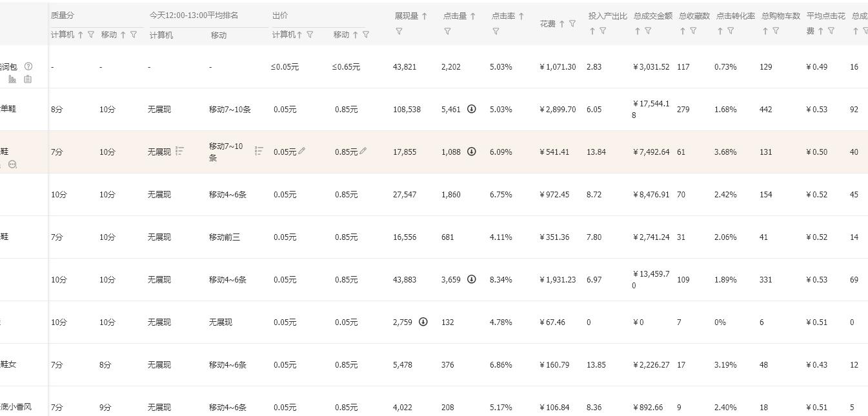Screen dimensions: 868x416
Task: Click the clipboard icon under 词包
Action: tap(28, 79)
